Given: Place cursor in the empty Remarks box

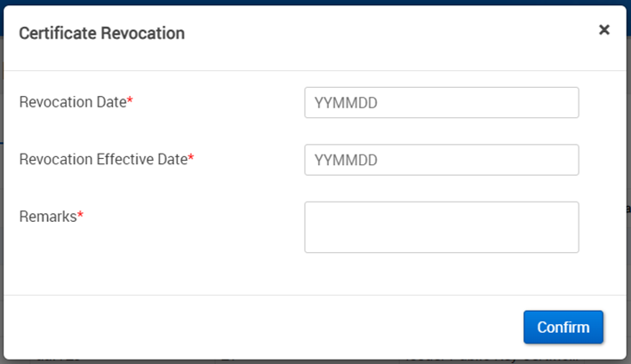Looking at the screenshot, I should pos(441,226).
